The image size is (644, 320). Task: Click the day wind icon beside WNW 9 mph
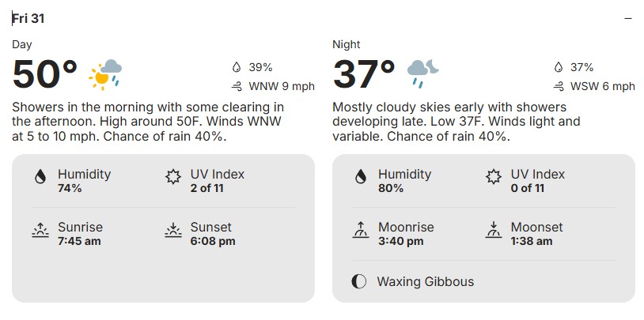click(x=236, y=86)
